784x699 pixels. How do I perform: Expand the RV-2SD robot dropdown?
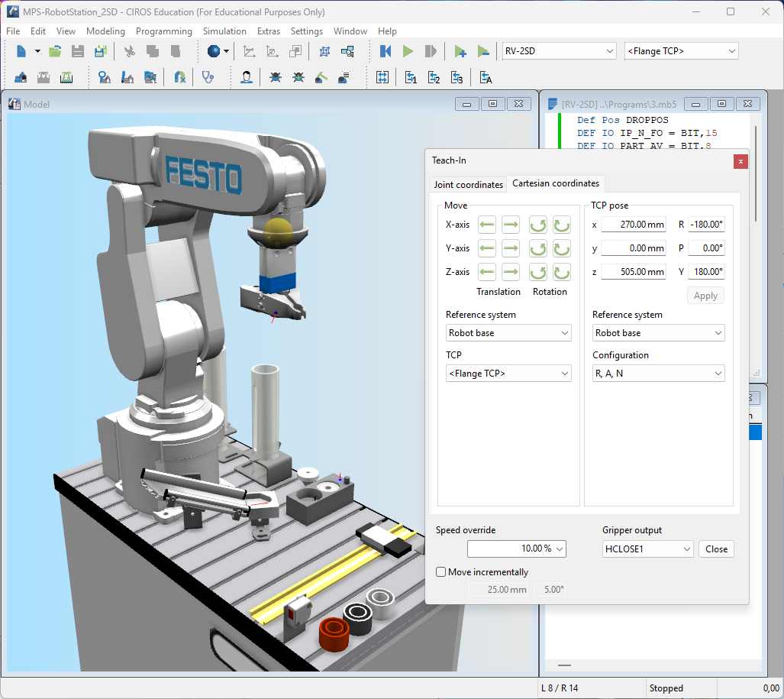click(559, 51)
